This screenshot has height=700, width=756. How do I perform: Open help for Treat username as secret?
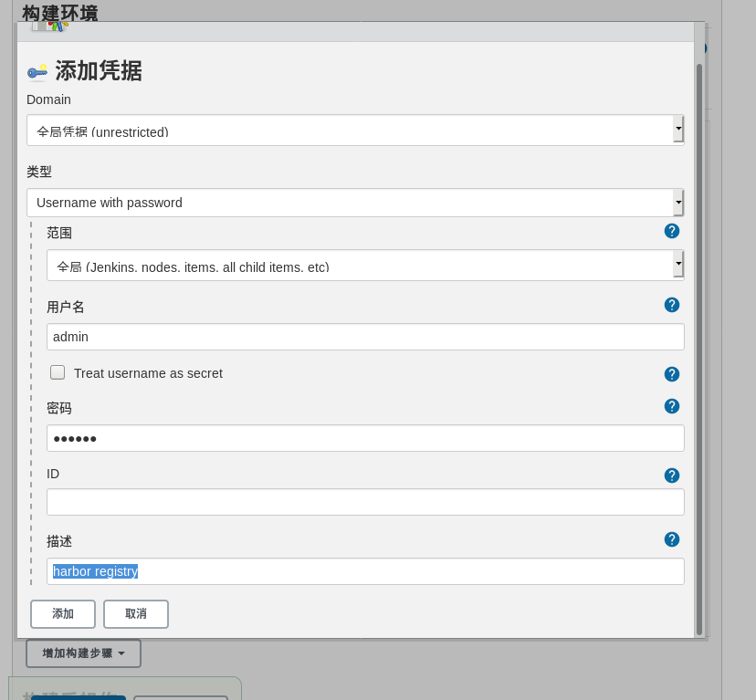[672, 374]
